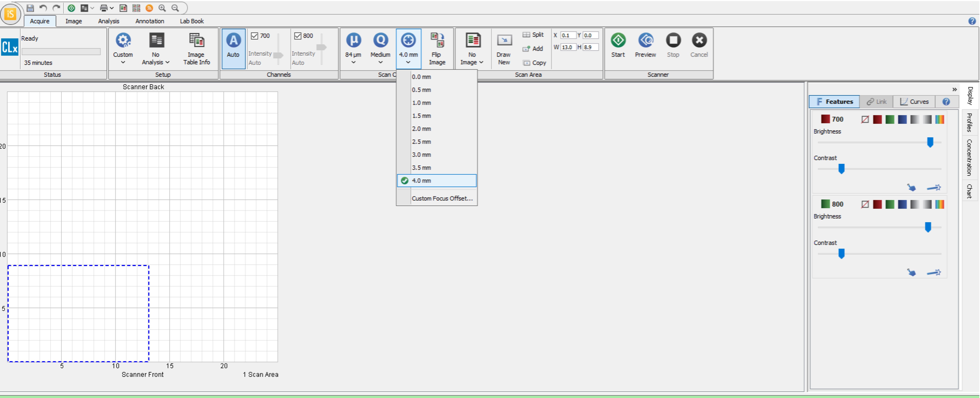The image size is (980, 398).
Task: Select no-color option for 700 channel
Action: tap(865, 119)
